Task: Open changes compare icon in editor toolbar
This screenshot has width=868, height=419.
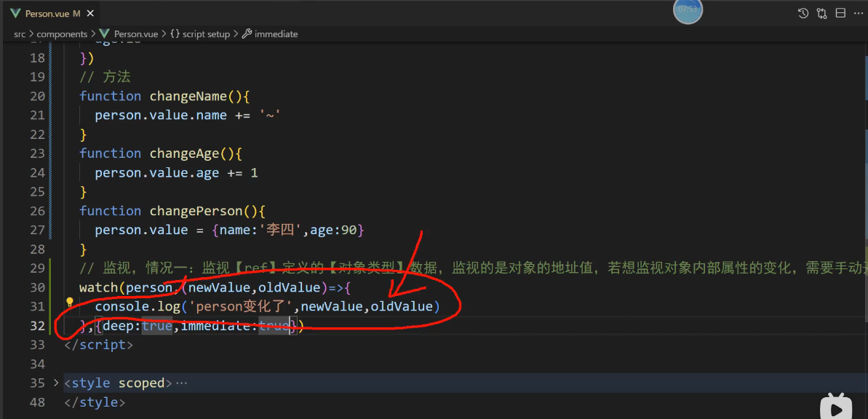Action: point(821,13)
